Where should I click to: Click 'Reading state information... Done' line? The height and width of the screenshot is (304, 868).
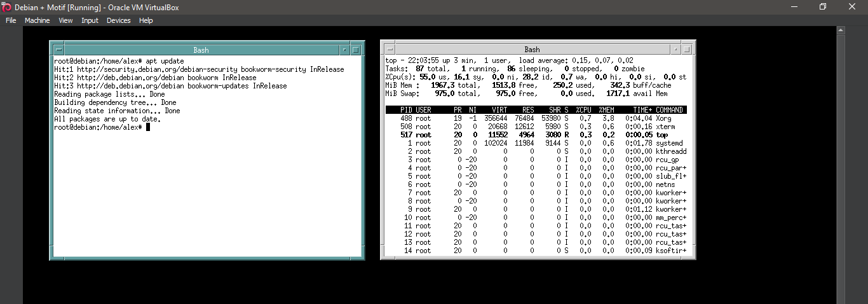pyautogui.click(x=117, y=111)
